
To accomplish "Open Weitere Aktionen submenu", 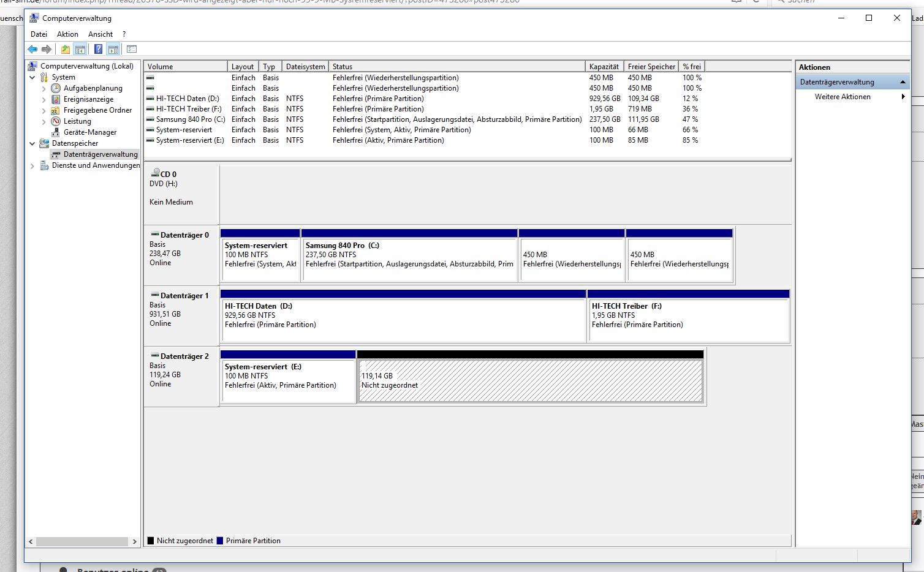I will 843,97.
